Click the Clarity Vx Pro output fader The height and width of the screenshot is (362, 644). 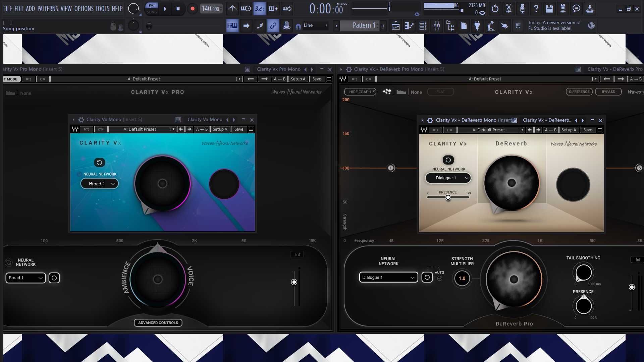pyautogui.click(x=294, y=282)
